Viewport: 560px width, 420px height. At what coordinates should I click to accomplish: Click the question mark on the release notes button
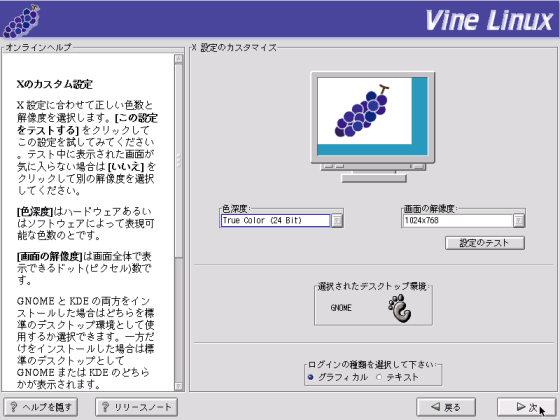(105, 407)
